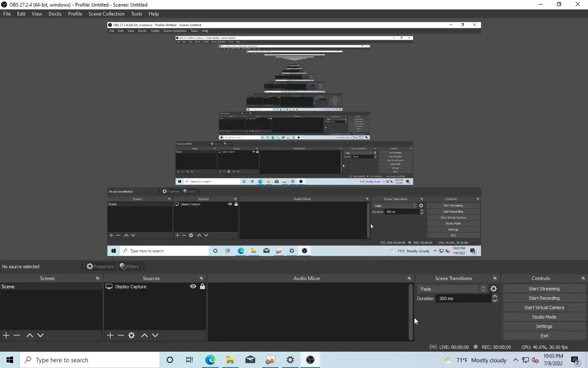
Task: Add a new source with the plus icon
Action: click(x=110, y=335)
